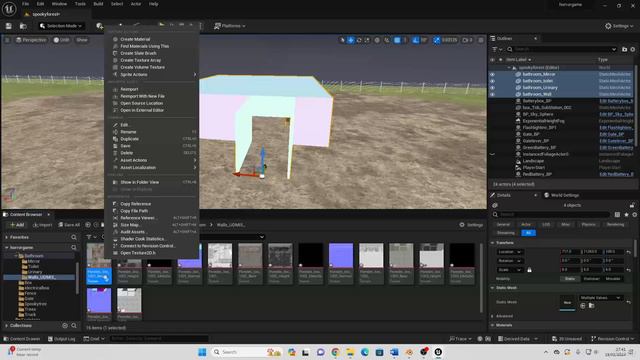Toggle viewport grid snapping

(397, 40)
